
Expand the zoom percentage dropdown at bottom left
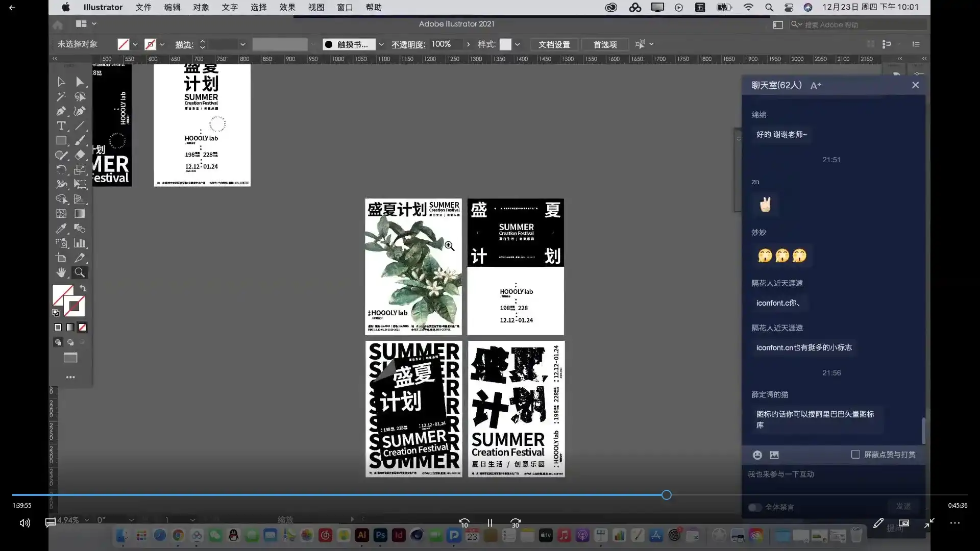coord(86,520)
